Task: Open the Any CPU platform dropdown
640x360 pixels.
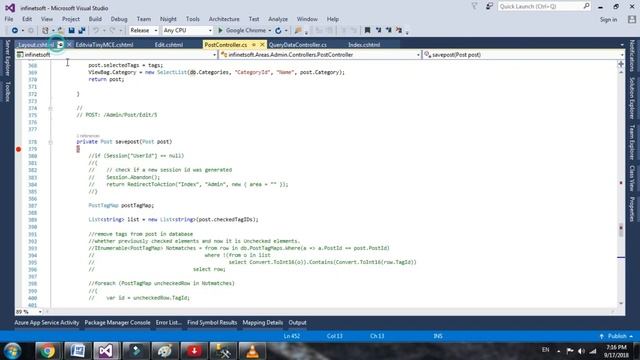Action: [187, 30]
